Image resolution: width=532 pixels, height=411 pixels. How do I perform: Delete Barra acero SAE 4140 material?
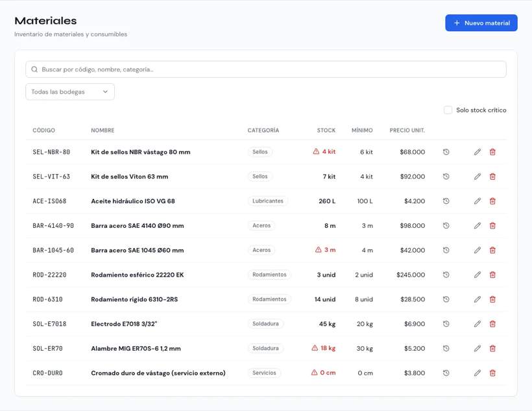point(492,225)
